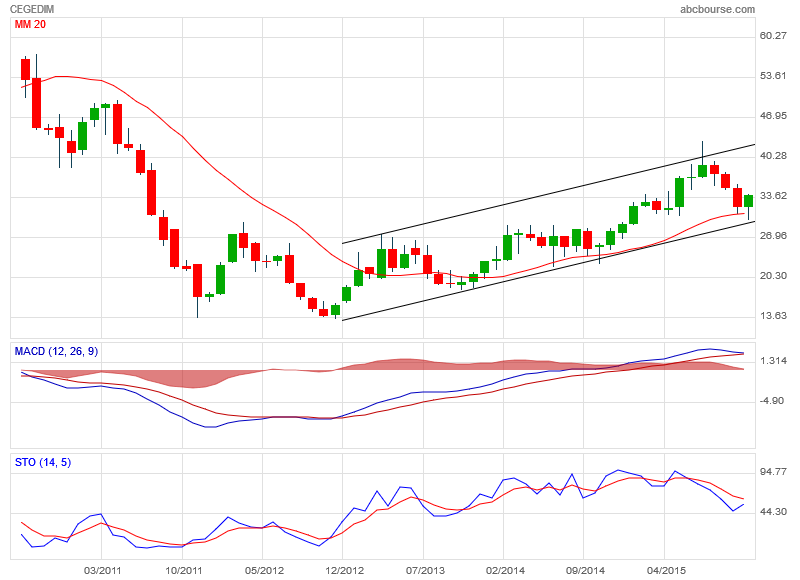Screen dimensions: 800x580
Task: Click the CEGEDIM chart title
Action: (x=32, y=9)
